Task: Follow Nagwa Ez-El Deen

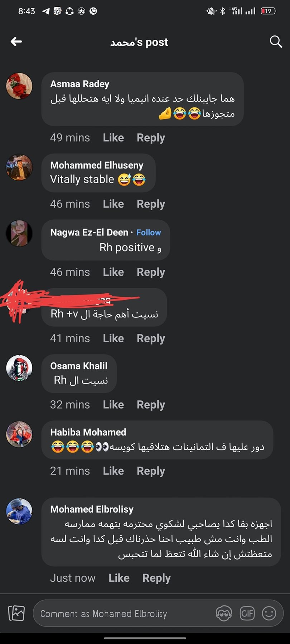Action: [149, 233]
